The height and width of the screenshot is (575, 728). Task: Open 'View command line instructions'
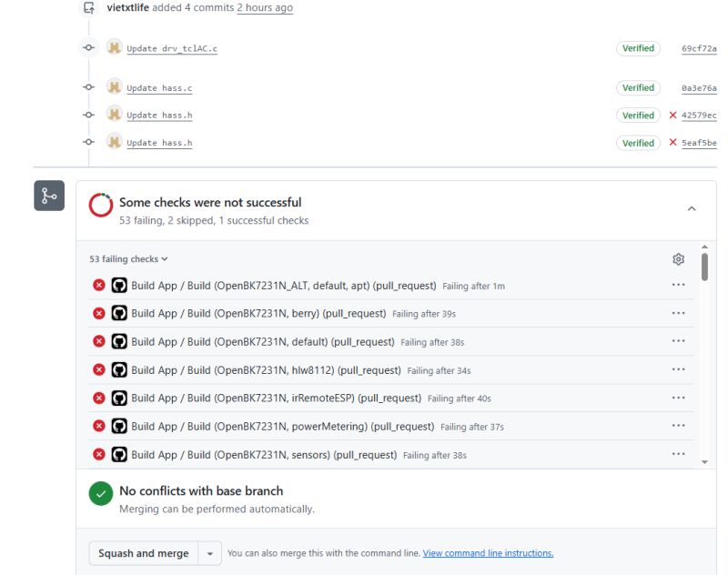click(489, 552)
